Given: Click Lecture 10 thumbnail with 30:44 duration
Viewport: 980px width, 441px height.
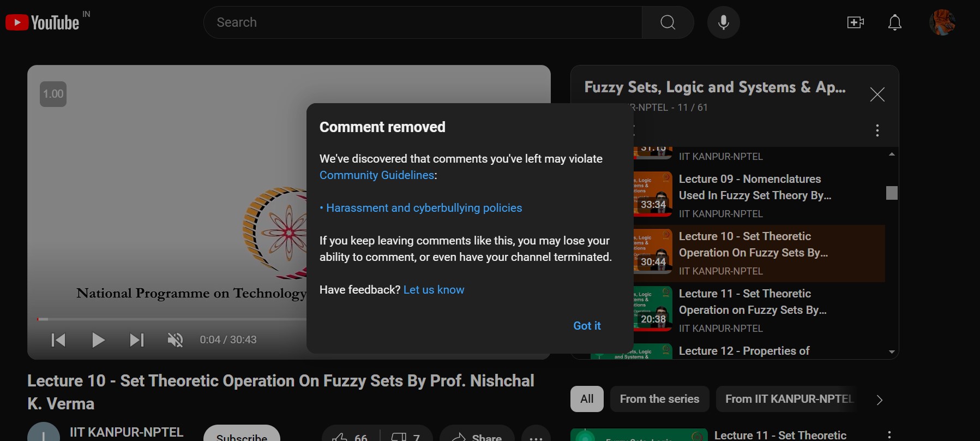Looking at the screenshot, I should (x=653, y=251).
